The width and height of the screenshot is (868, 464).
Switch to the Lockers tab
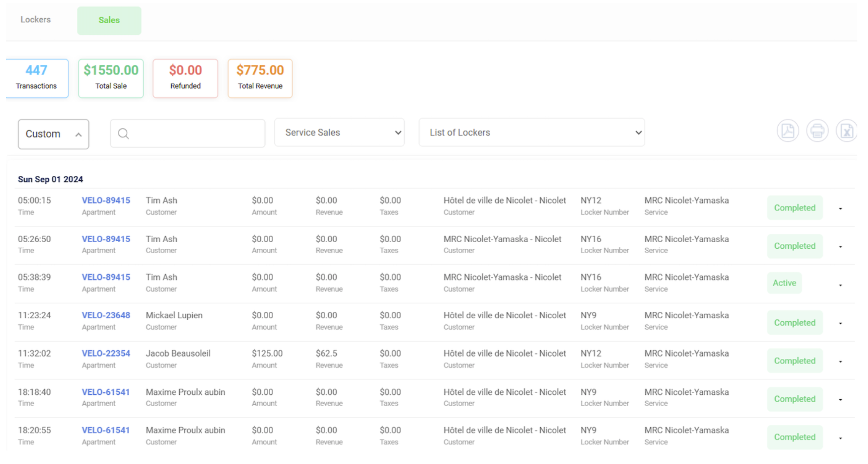click(35, 20)
